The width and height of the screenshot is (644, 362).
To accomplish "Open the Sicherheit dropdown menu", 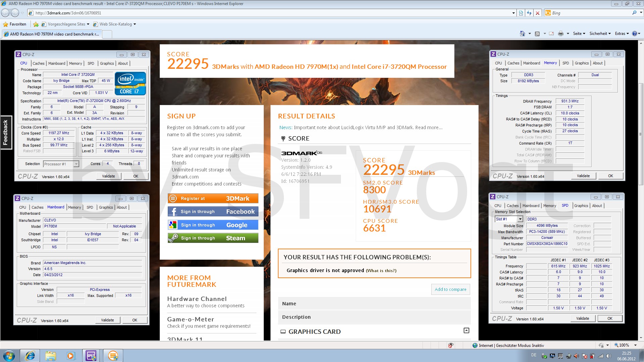I will (600, 34).
